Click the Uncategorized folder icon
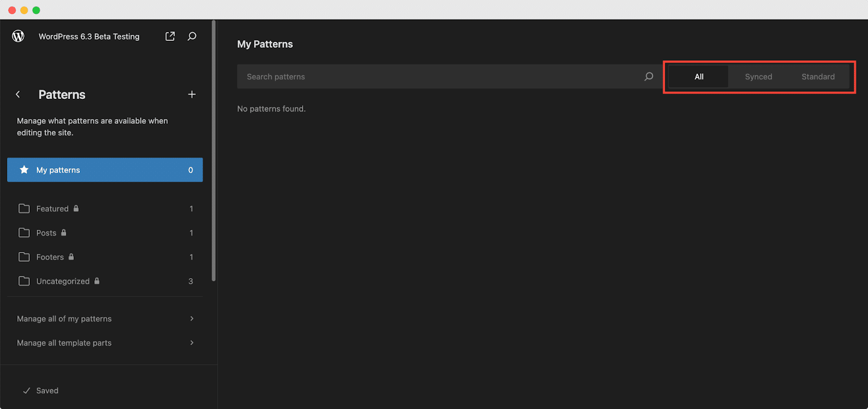The height and width of the screenshot is (409, 868). (x=24, y=281)
